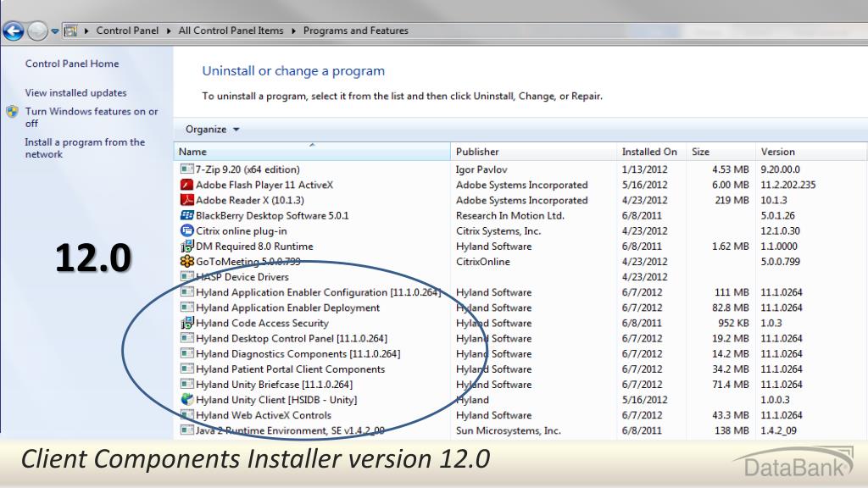Click version 12.1.0.30 cell
This screenshot has height=488, width=868.
tap(780, 231)
